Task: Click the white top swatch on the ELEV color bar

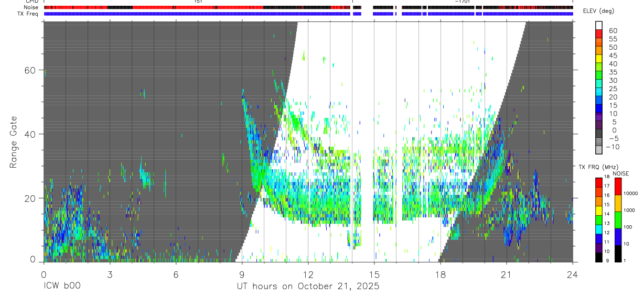Action: 599,25
